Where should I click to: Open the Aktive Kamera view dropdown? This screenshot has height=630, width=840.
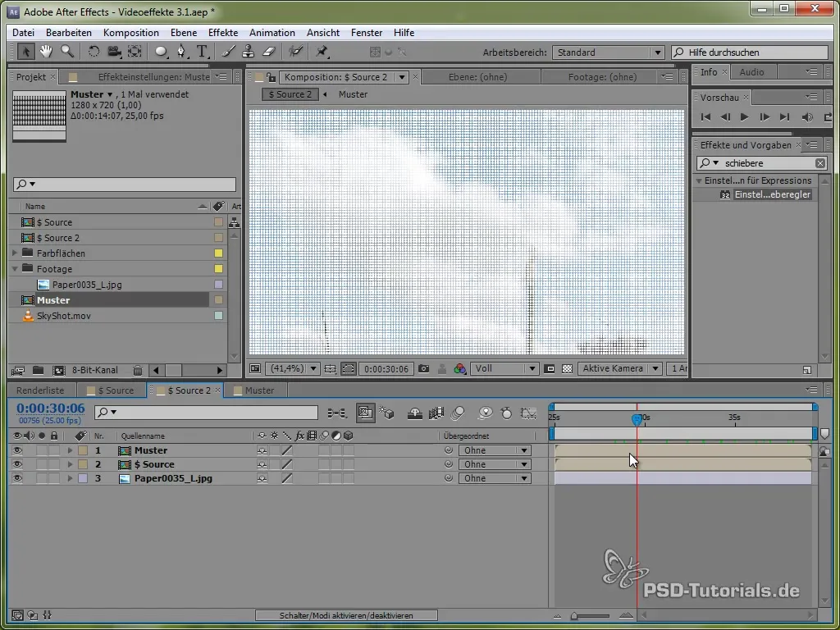pyautogui.click(x=620, y=368)
